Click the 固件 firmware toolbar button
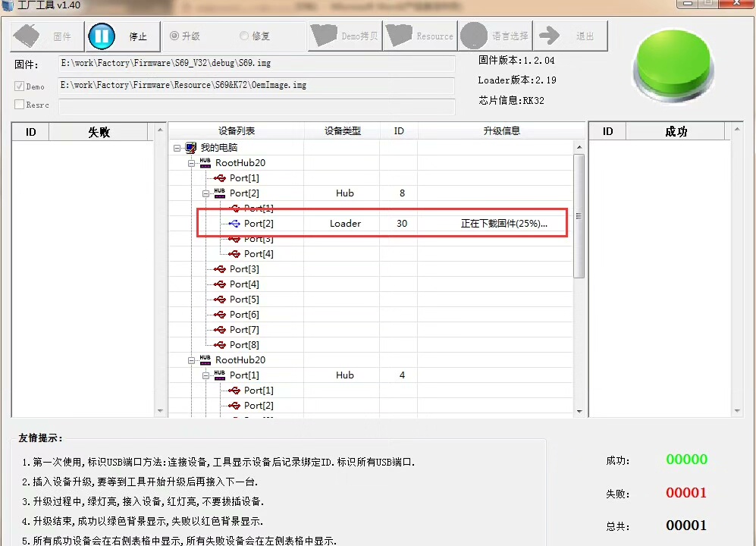This screenshot has height=546, width=756. (47, 36)
